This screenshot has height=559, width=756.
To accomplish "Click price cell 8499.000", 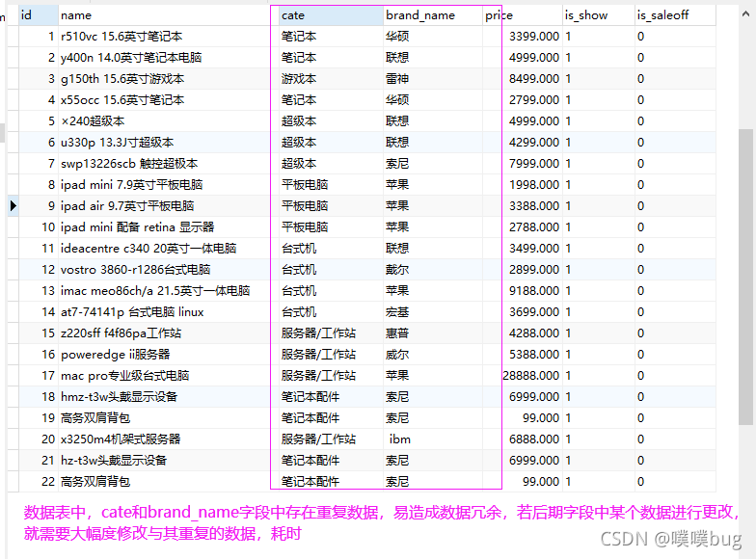I will click(x=523, y=79).
